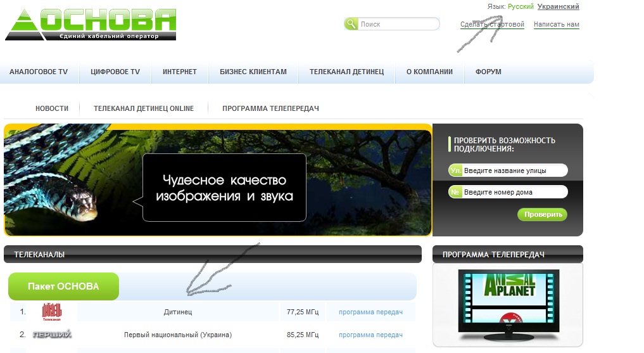Viewport: 644px width, 353px height.
Task: Select the Пакет ОСНОВА green tab
Action: [63, 286]
